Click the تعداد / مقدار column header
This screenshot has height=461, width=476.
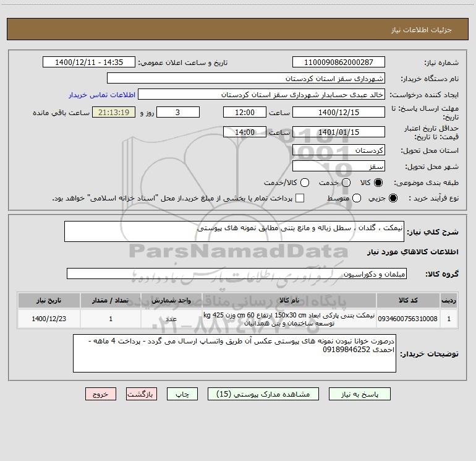[x=111, y=300]
